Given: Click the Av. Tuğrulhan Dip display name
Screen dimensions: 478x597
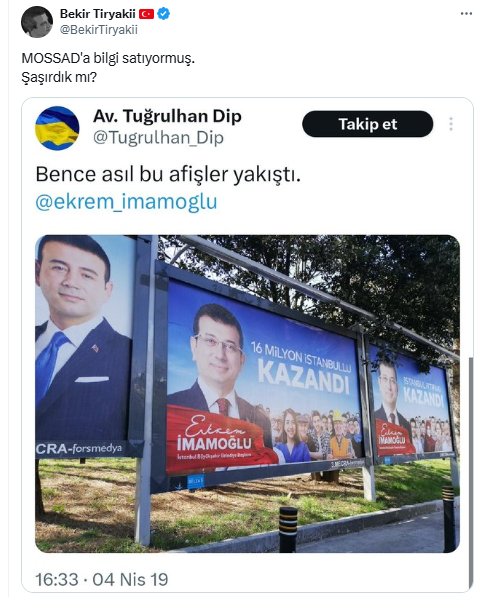Looking at the screenshot, I should (x=167, y=116).
